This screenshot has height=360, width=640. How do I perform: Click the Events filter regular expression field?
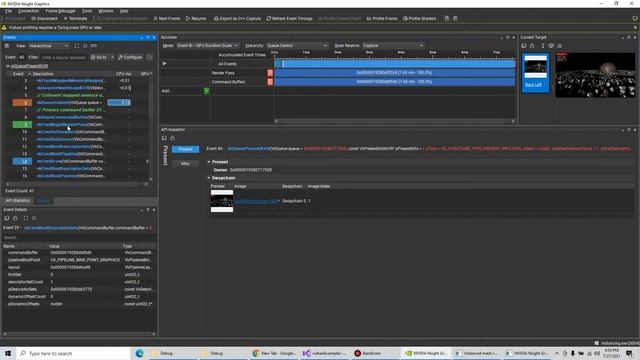[x=64, y=58]
